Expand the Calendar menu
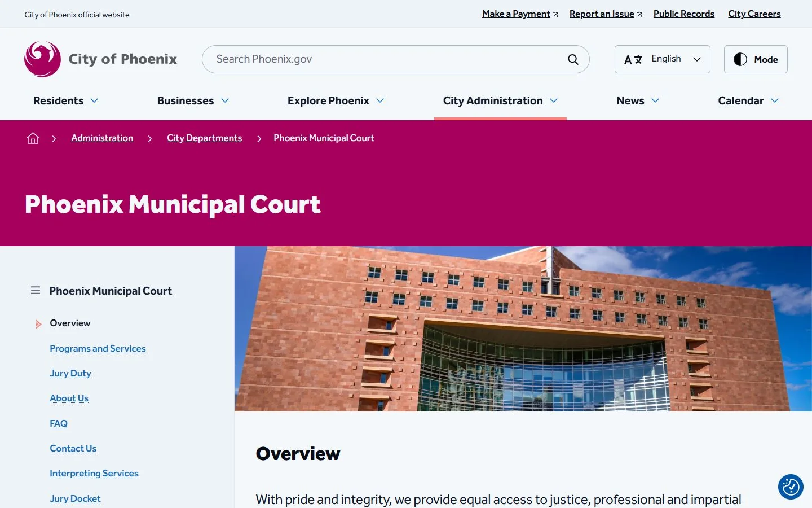 point(748,100)
